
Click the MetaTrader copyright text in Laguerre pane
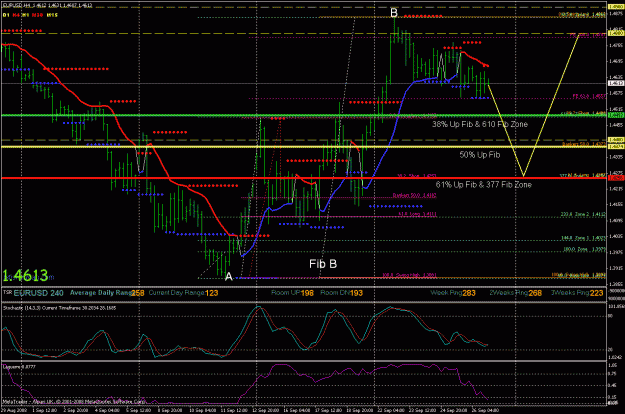pyautogui.click(x=74, y=402)
